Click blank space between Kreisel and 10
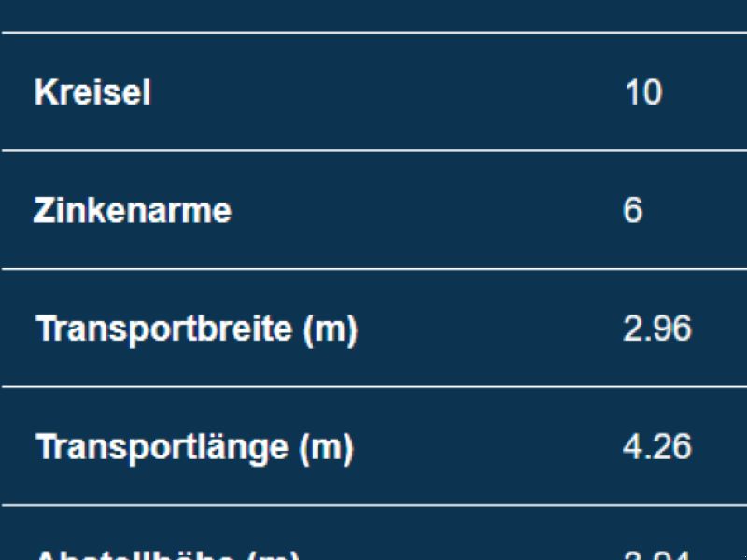The width and height of the screenshot is (747, 560). click(386, 91)
